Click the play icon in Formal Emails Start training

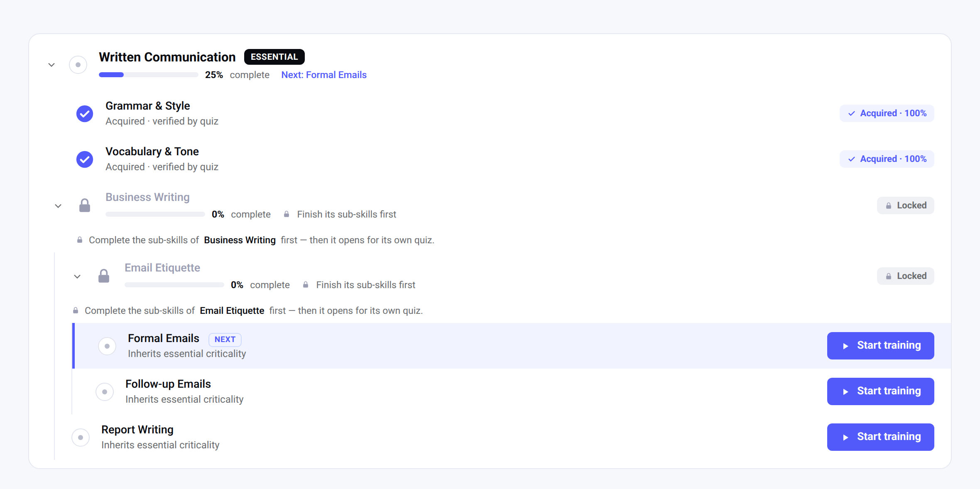(x=845, y=346)
